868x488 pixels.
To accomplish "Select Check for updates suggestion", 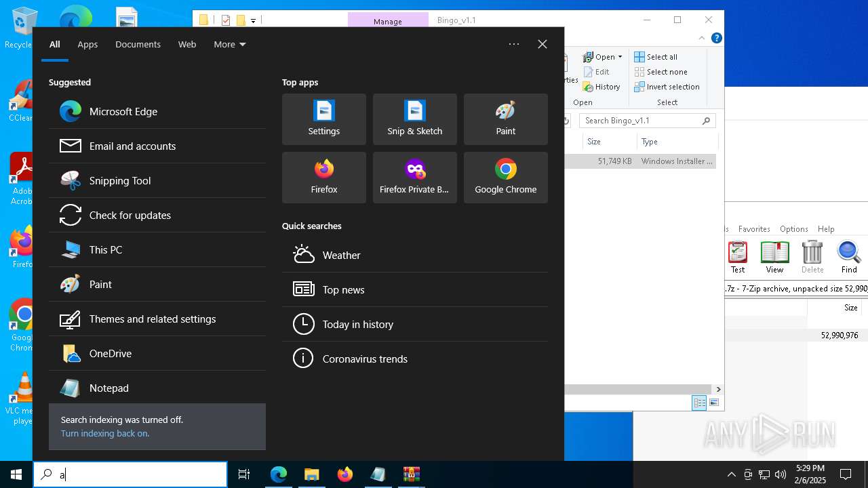I will click(x=157, y=215).
